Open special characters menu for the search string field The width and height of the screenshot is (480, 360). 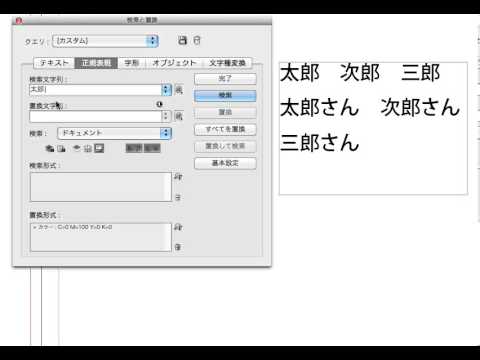click(x=179, y=90)
